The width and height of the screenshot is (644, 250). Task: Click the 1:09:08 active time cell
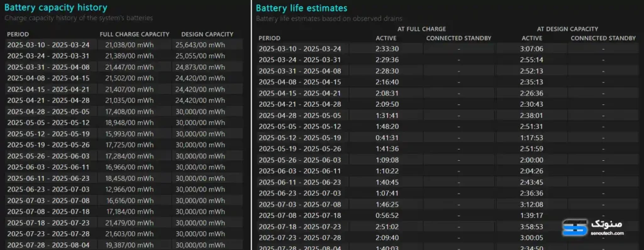(x=387, y=160)
